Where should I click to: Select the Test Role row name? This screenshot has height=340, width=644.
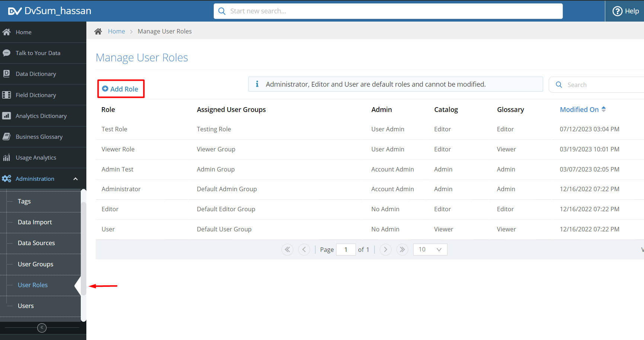(x=114, y=129)
